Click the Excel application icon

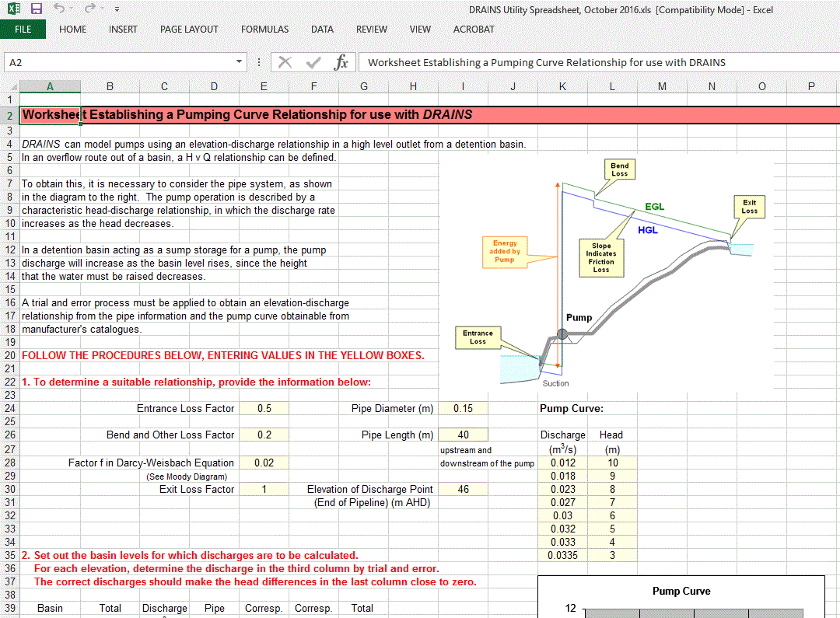[14, 9]
